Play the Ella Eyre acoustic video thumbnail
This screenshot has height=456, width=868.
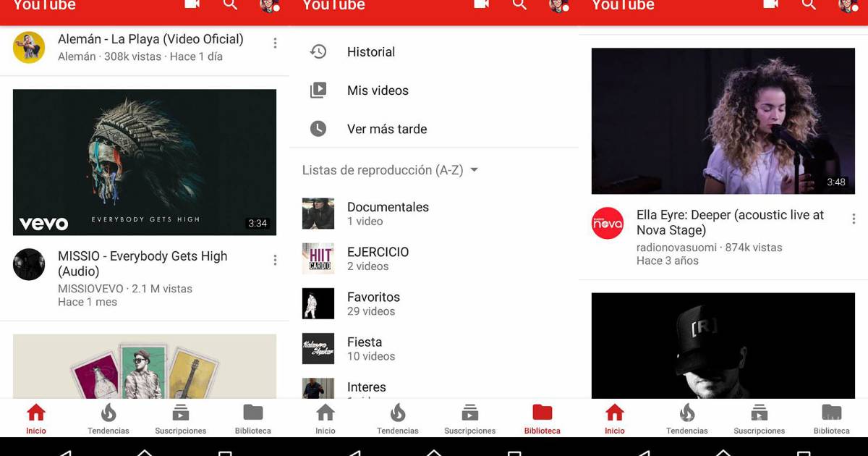click(723, 121)
